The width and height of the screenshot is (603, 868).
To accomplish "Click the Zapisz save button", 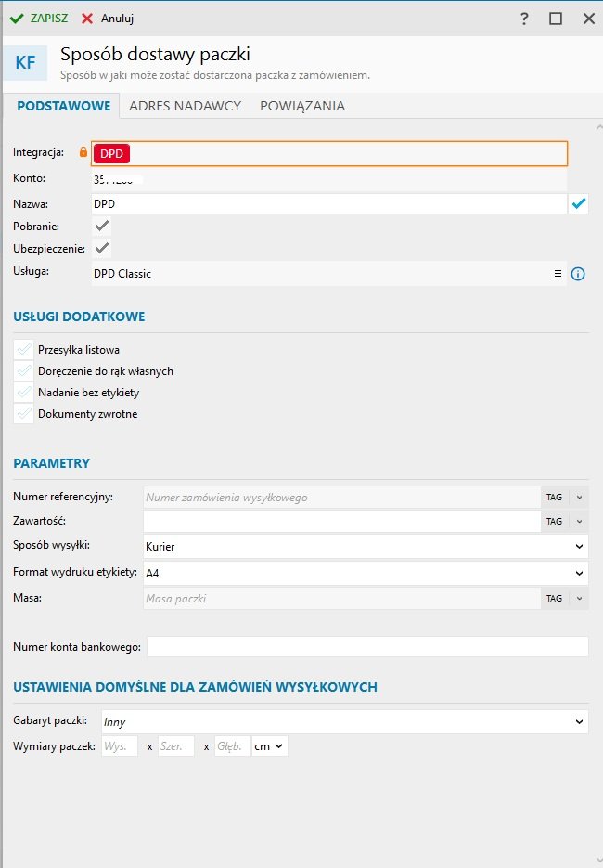I will click(39, 18).
